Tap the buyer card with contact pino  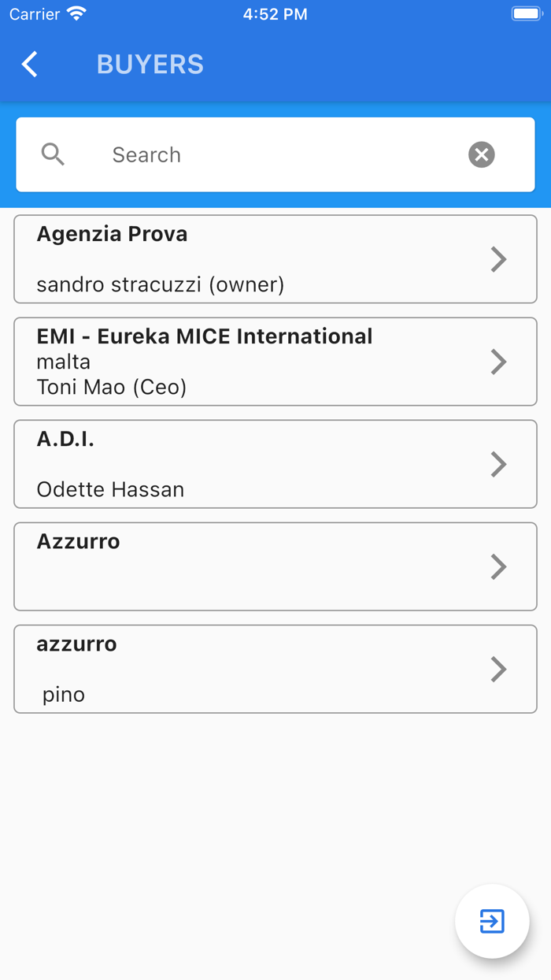coord(236,669)
